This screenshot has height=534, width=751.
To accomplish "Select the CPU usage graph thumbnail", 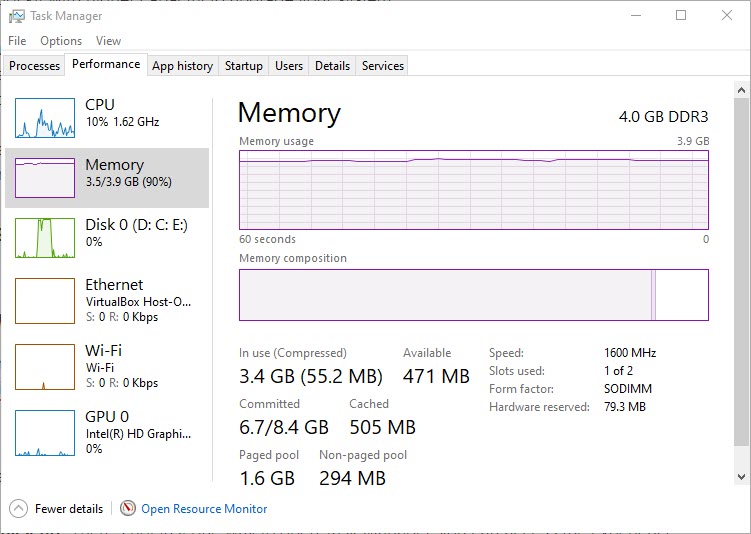I will click(x=45, y=118).
